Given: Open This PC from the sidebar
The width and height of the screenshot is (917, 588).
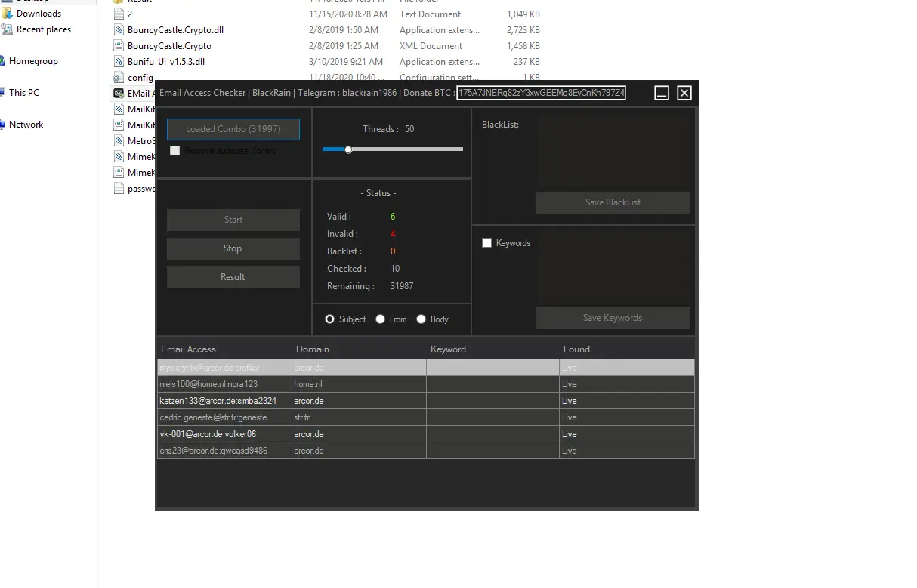Looking at the screenshot, I should pyautogui.click(x=25, y=92).
